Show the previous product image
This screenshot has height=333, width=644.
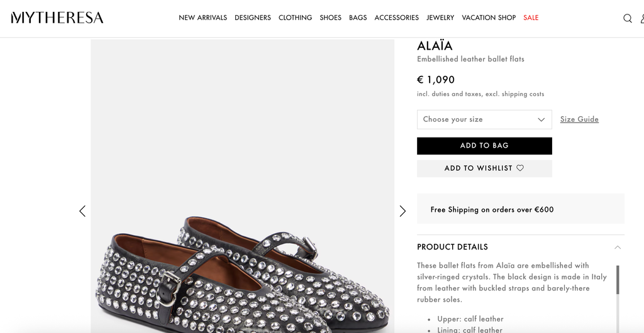click(x=82, y=211)
